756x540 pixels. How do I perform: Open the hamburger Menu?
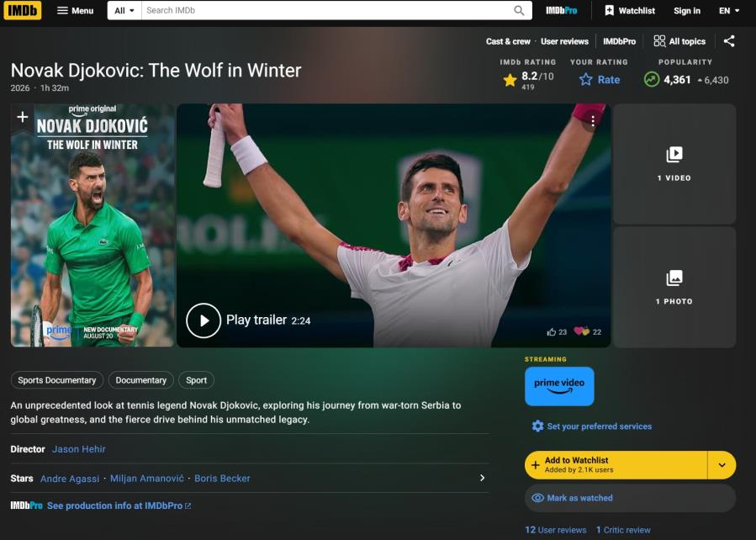[x=75, y=11]
